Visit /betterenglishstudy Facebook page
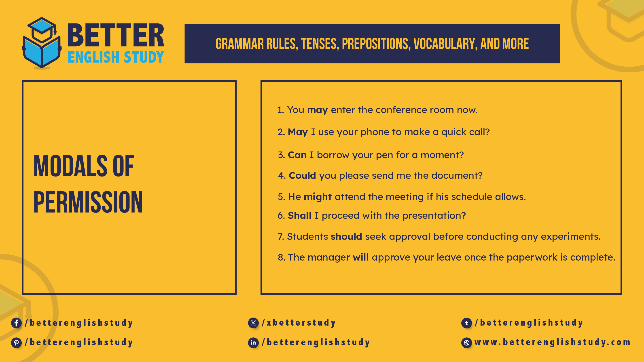The width and height of the screenshot is (644, 362). [82, 321]
